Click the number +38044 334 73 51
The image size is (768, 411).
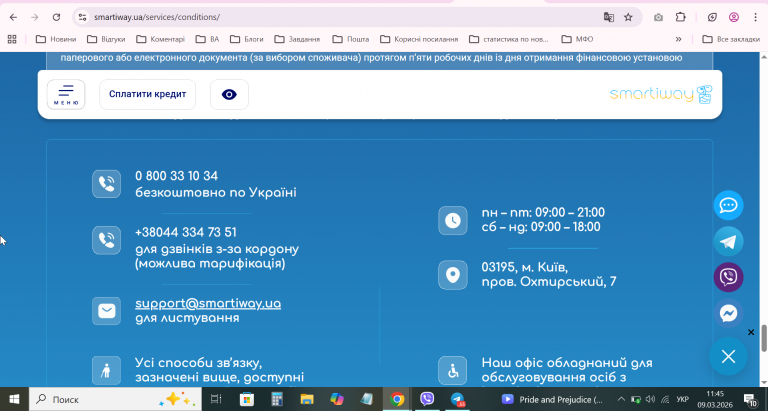(x=186, y=232)
